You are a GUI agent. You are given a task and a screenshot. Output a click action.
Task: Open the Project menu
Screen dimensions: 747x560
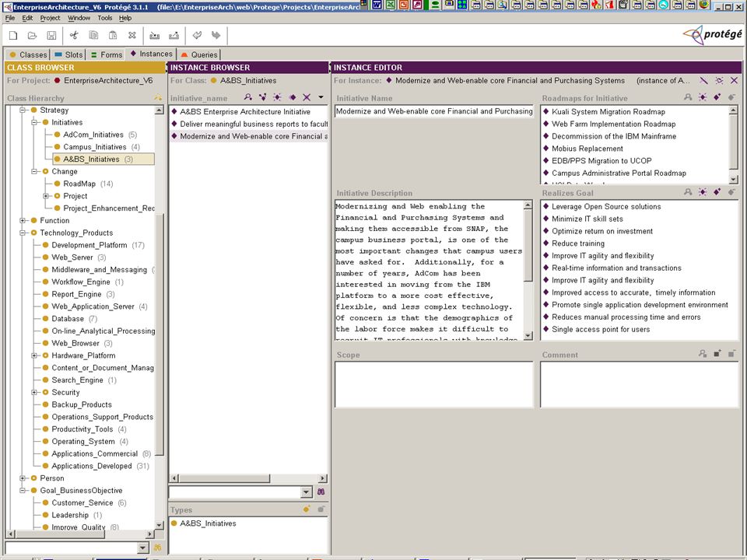[50, 18]
